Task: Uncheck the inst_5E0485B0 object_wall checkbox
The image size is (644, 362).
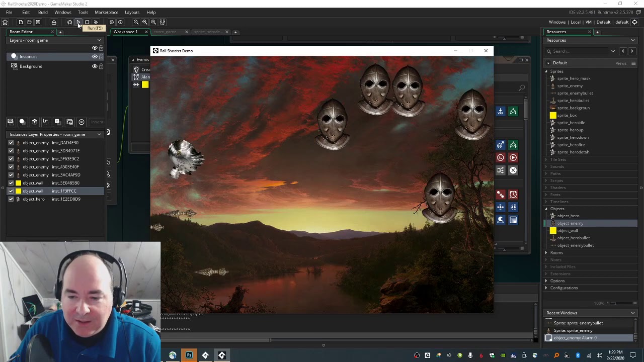Action: (11, 183)
